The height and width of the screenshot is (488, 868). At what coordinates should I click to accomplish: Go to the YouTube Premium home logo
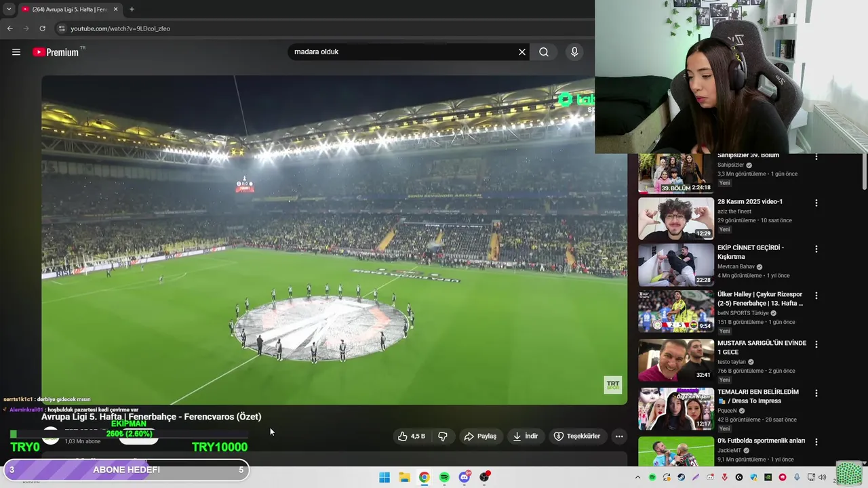point(56,52)
